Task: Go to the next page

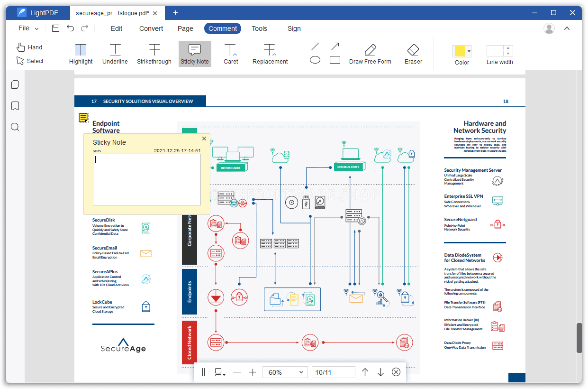Action: 380,372
